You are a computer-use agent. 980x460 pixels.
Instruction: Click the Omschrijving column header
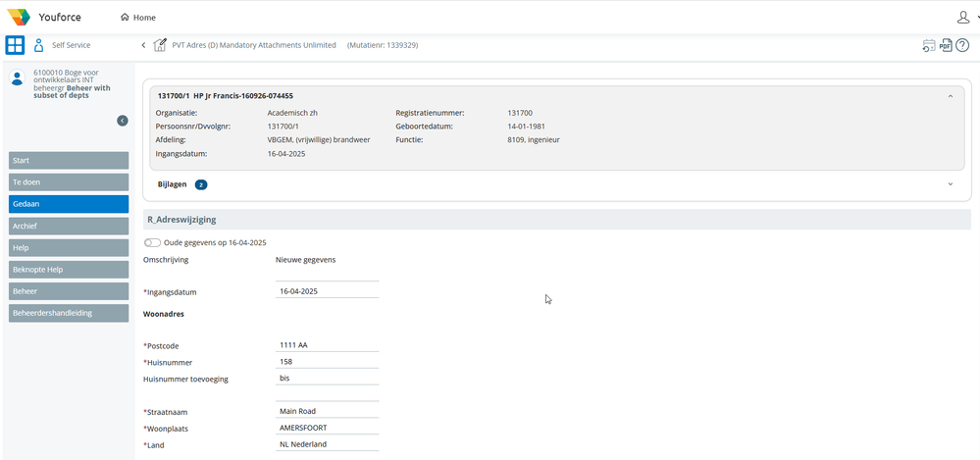coord(166,259)
